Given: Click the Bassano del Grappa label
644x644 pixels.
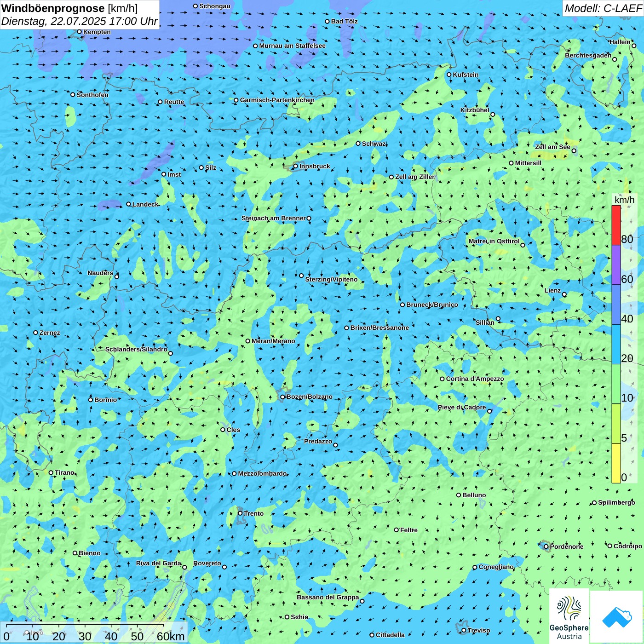Looking at the screenshot, I should (328, 597).
